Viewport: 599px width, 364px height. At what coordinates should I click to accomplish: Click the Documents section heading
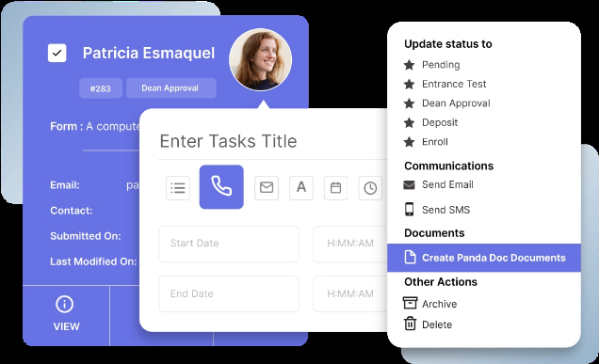[434, 233]
